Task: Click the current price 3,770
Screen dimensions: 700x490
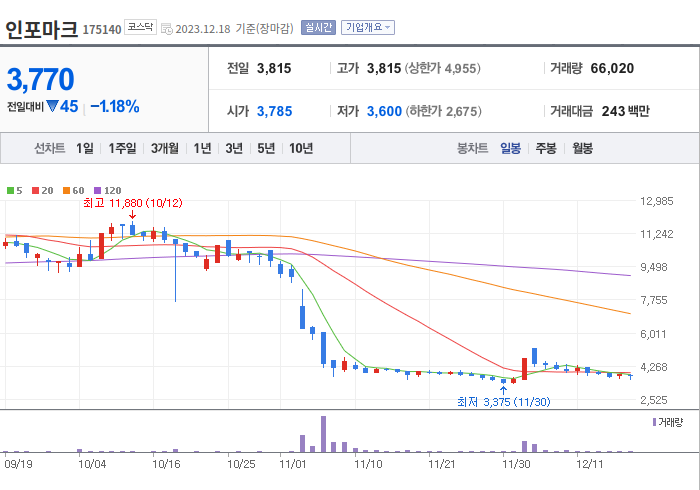Action: 40,79
